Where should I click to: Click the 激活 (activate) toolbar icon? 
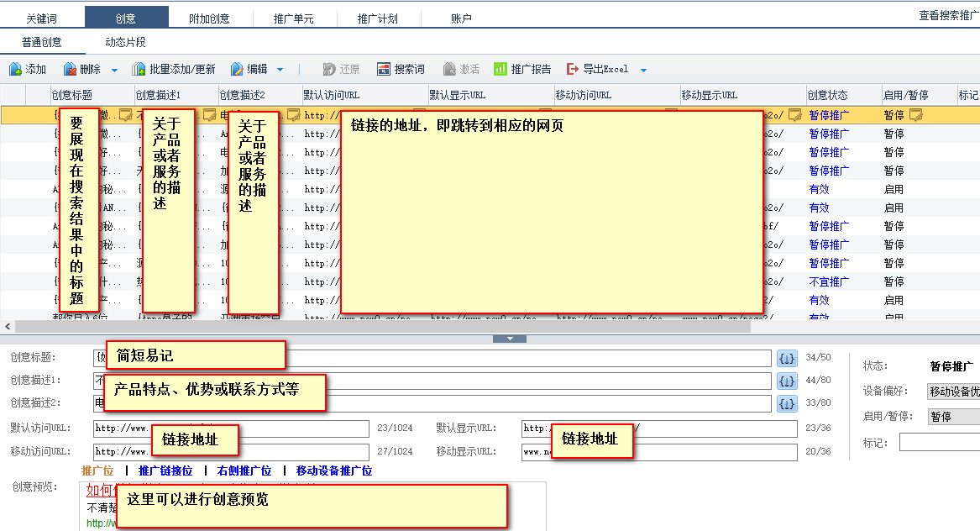click(448, 69)
